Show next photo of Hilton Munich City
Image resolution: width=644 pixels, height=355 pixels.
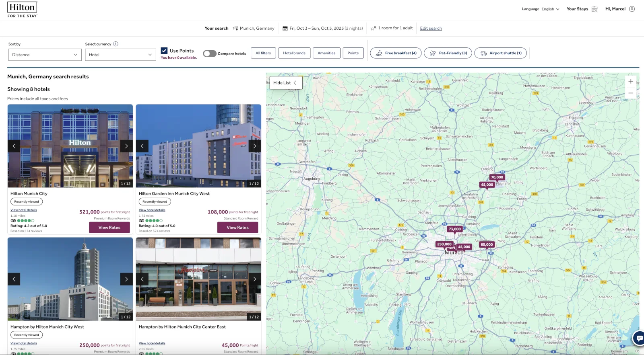[126, 146]
